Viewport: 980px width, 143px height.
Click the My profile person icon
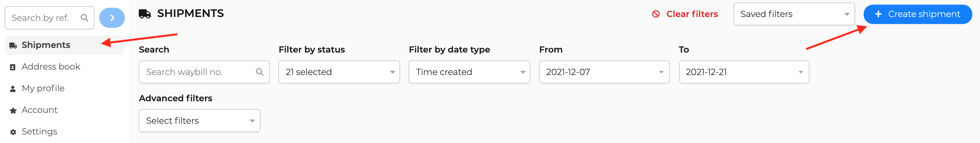click(13, 89)
